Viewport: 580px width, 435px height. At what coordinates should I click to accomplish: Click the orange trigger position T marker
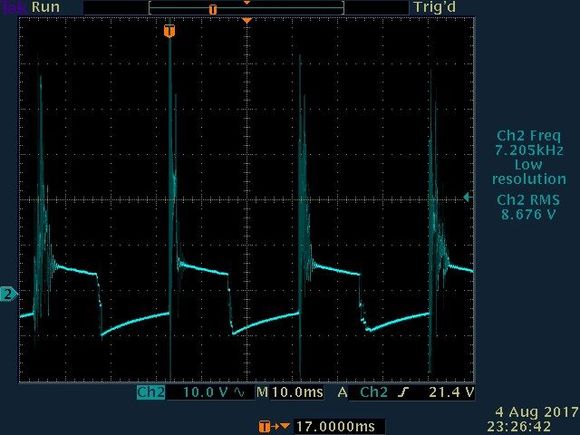(x=169, y=31)
